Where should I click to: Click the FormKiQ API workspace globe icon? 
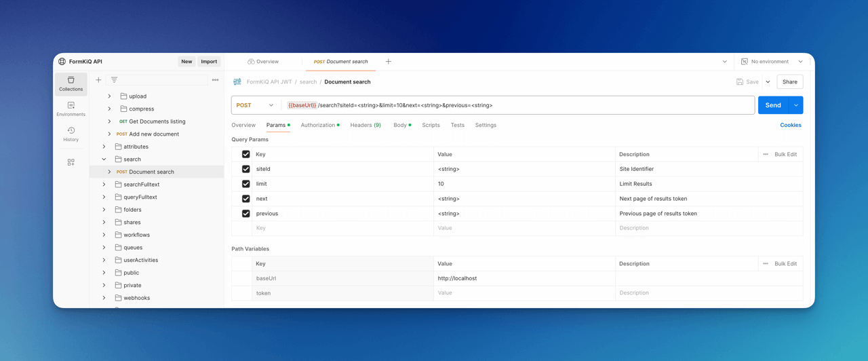click(62, 62)
